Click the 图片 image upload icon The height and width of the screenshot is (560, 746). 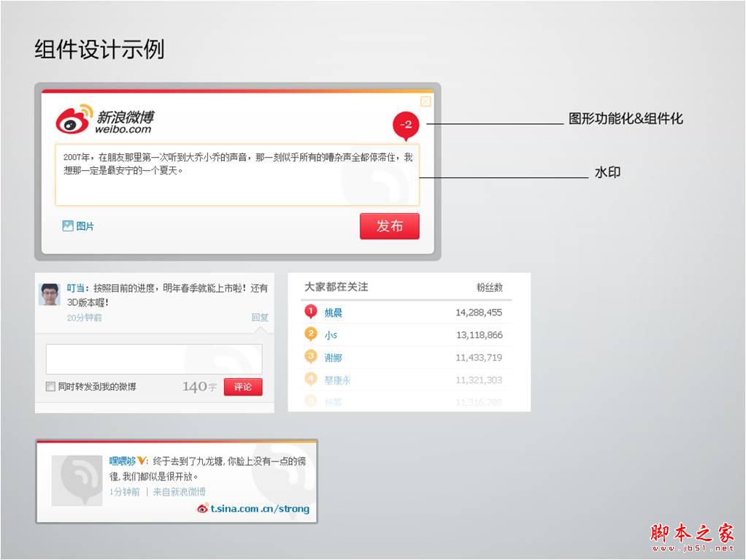(68, 226)
